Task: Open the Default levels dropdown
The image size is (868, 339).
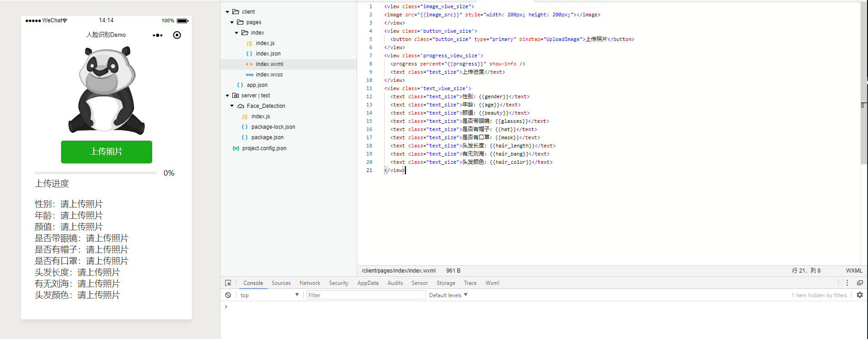Action: coord(448,295)
